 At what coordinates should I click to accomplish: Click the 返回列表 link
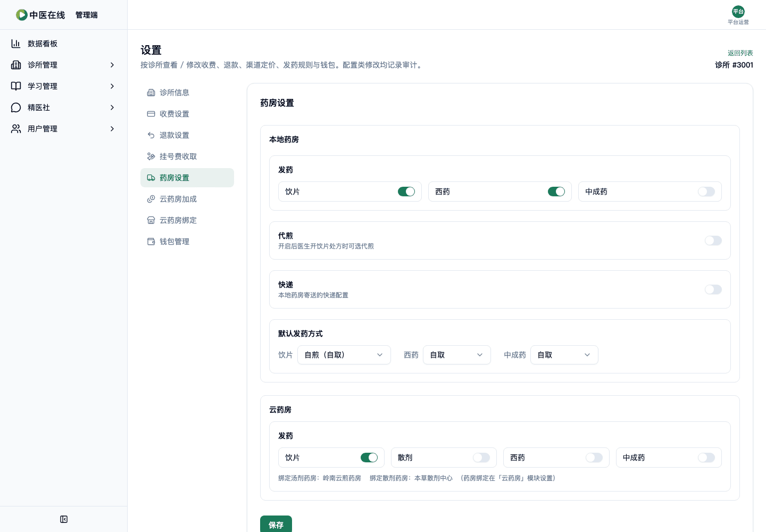[740, 53]
